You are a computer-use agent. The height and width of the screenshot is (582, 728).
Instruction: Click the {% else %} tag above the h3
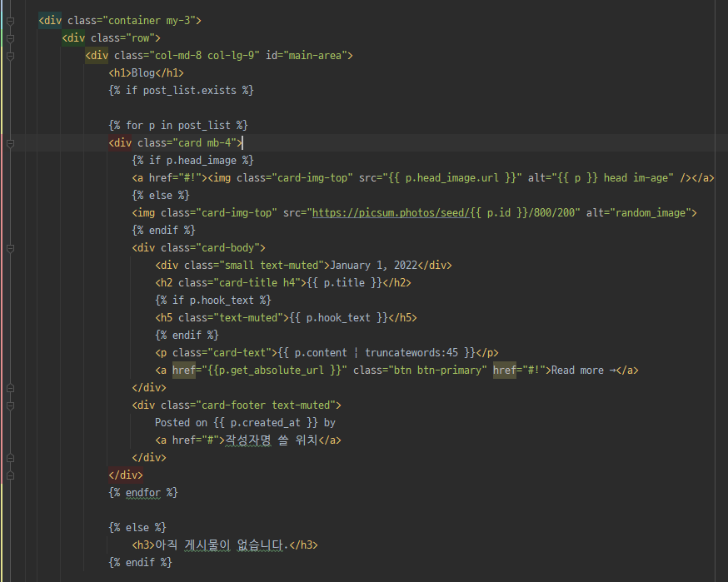click(x=137, y=528)
